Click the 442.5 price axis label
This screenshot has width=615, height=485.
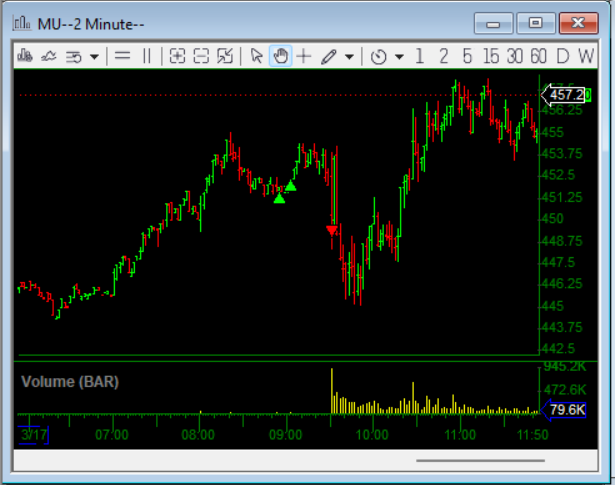pos(558,349)
